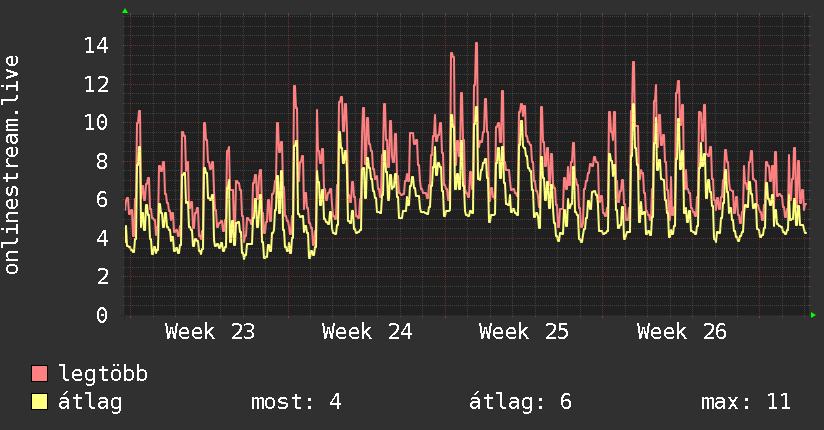Click the legtöbb legend label
Viewport: 824px width, 430px height.
coord(103,374)
